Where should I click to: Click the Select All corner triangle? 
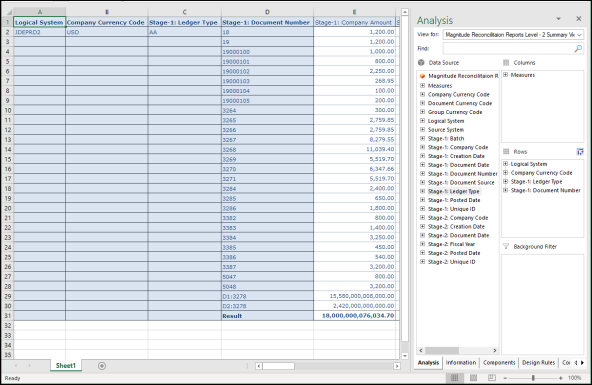click(9, 12)
